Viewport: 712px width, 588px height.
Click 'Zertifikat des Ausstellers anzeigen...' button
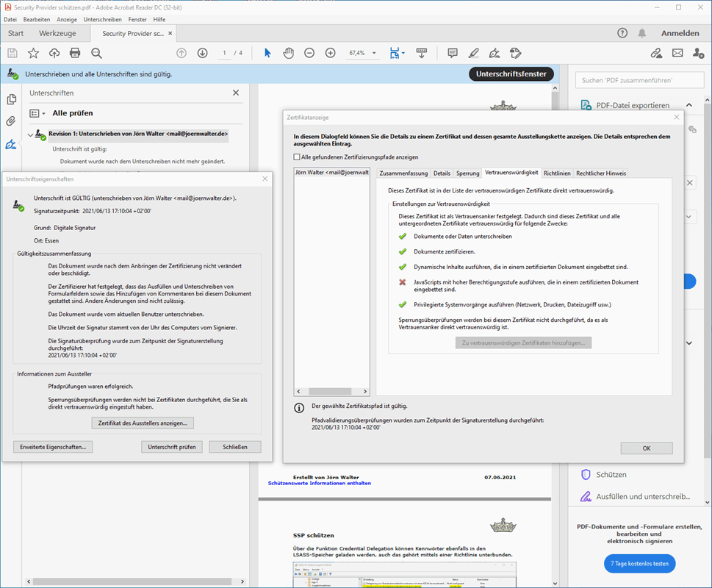point(143,423)
